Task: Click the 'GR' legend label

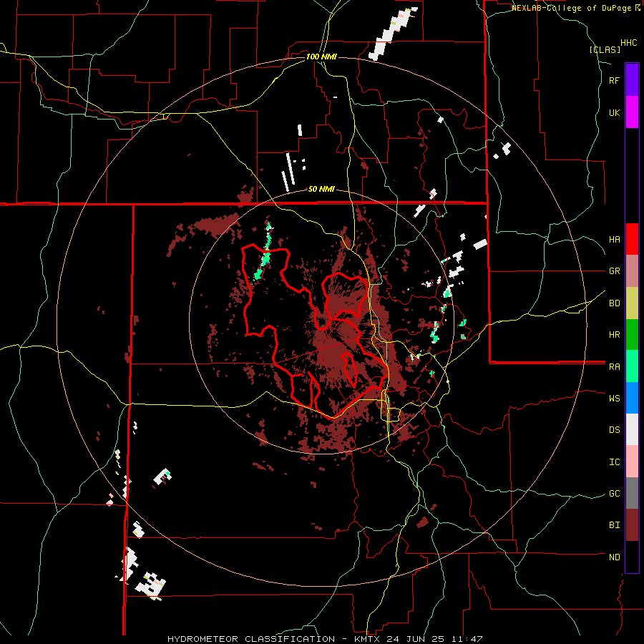Action: (x=614, y=271)
